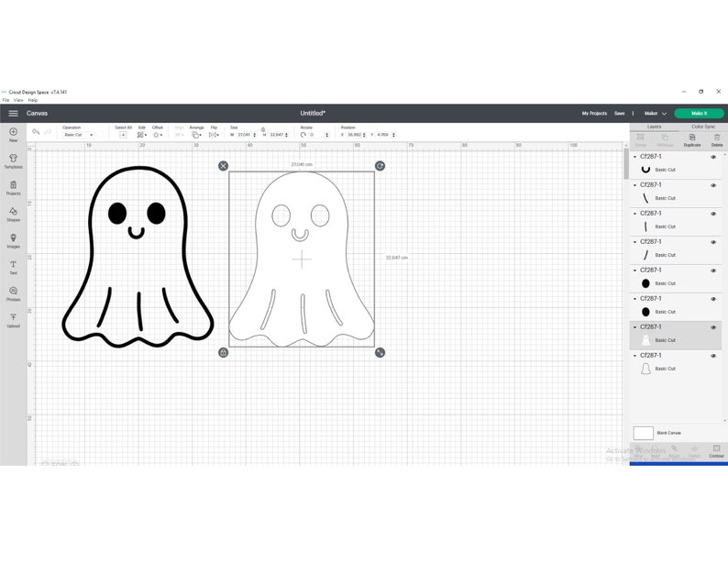Screen dimensions: 728x585
Task: Click the Group icon in Layers panel
Action: (640, 139)
